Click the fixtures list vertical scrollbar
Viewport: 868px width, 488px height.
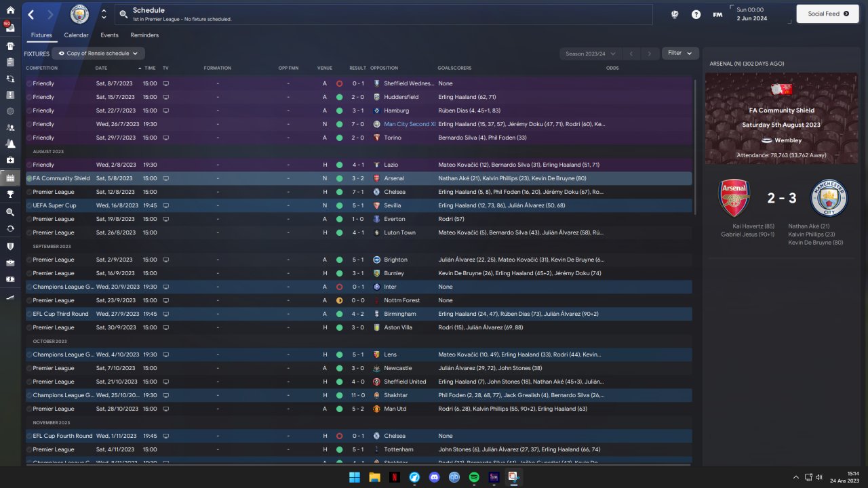694,146
